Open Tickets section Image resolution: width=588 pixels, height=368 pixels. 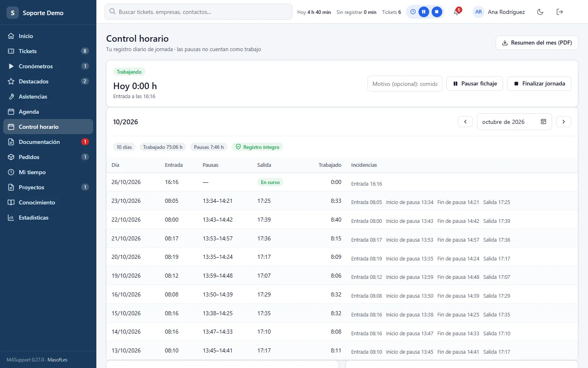tap(48, 51)
